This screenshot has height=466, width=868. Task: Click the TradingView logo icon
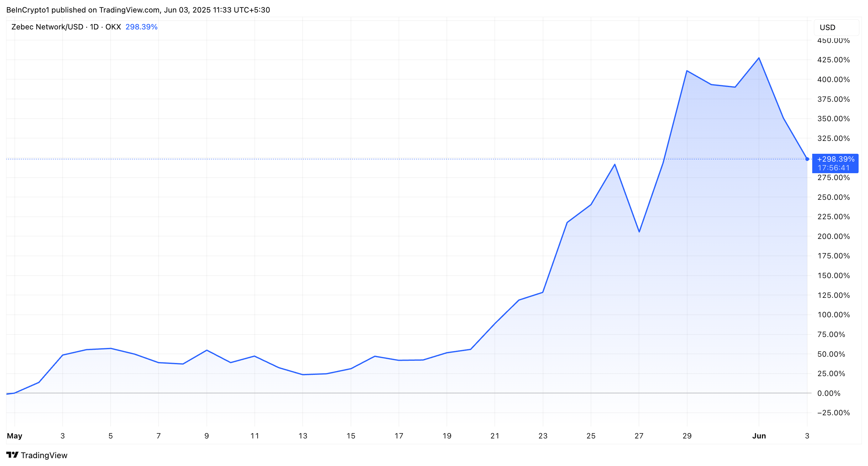(x=12, y=455)
